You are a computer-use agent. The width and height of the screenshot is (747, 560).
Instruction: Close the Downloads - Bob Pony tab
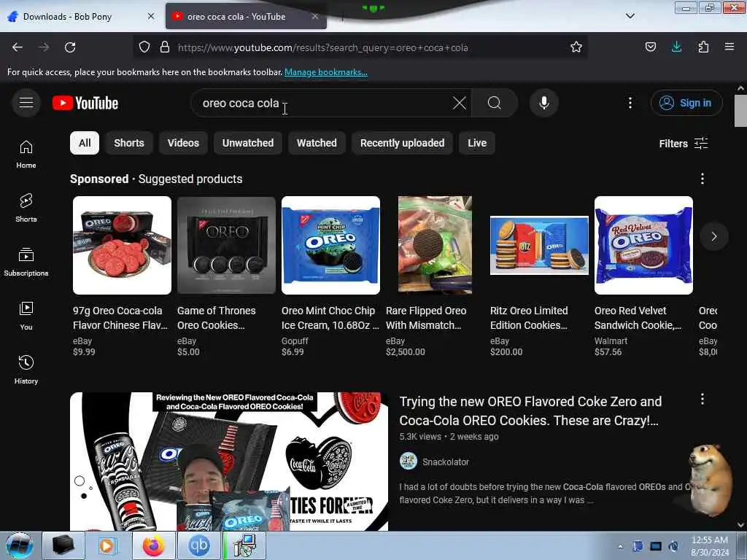tap(151, 16)
